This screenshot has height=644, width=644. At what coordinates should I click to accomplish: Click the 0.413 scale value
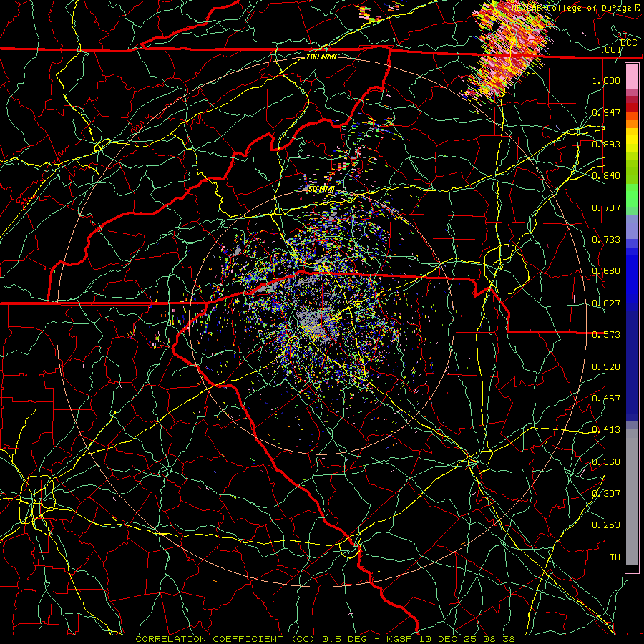click(x=606, y=430)
